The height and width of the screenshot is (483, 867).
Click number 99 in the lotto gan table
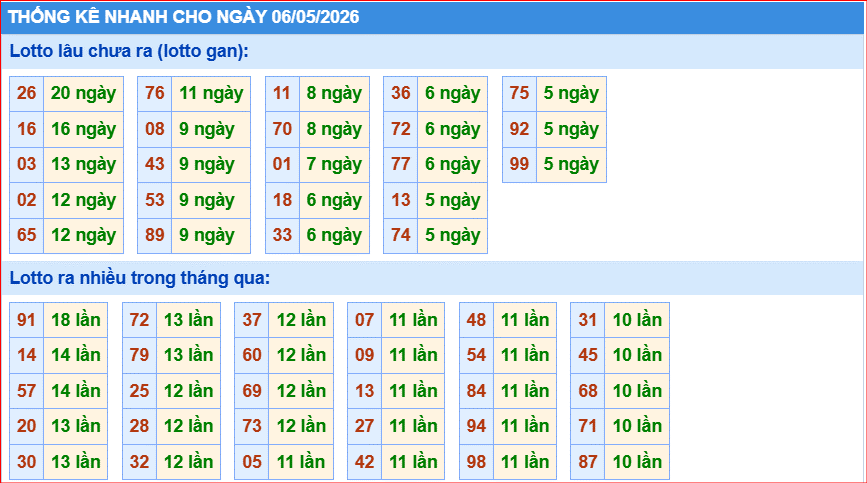pyautogui.click(x=520, y=164)
